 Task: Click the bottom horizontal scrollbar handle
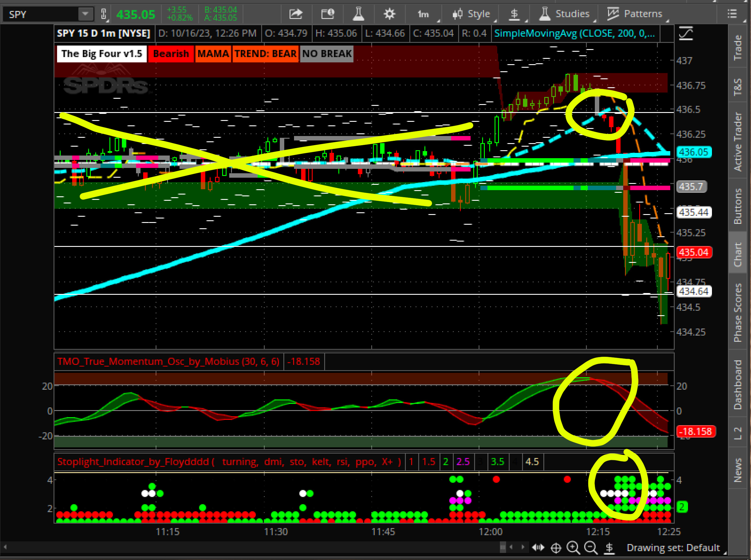(503, 547)
